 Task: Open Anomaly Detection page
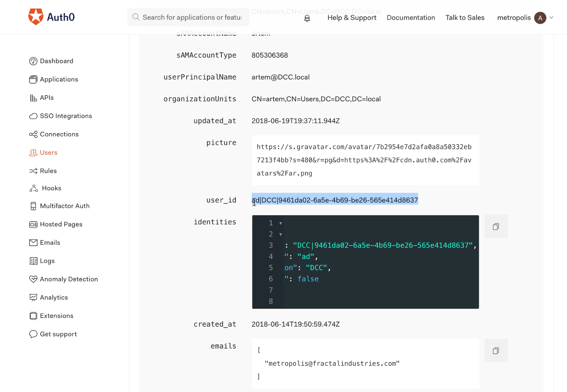pyautogui.click(x=69, y=279)
